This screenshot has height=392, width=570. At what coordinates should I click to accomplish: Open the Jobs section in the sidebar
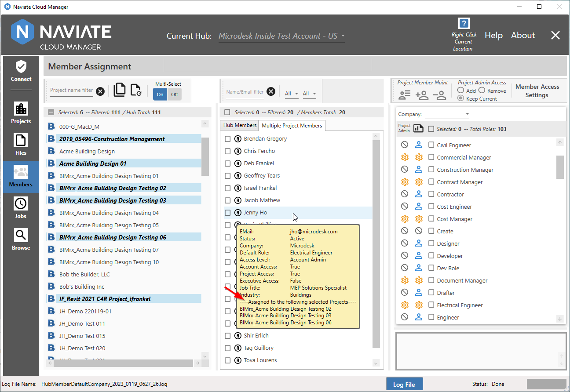pos(21,208)
